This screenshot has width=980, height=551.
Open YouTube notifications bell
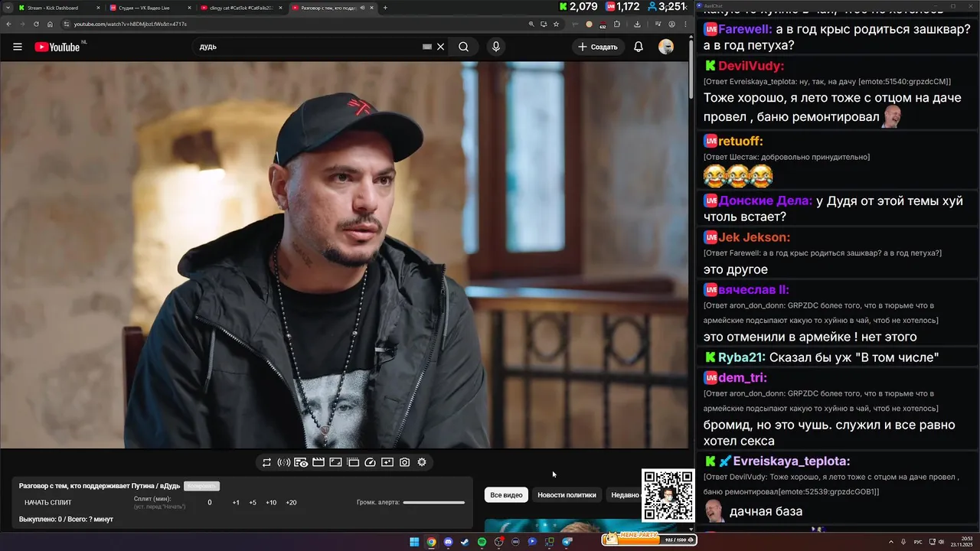[x=639, y=47]
